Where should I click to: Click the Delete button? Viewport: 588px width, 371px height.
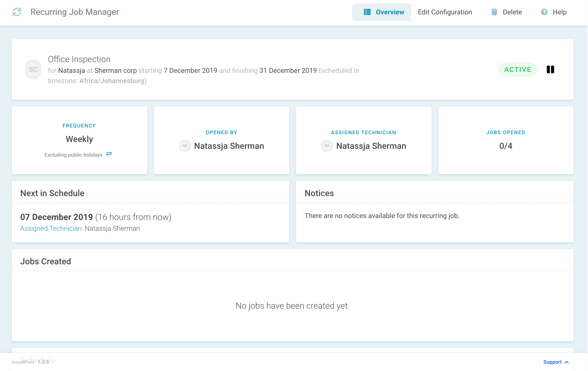(x=512, y=12)
